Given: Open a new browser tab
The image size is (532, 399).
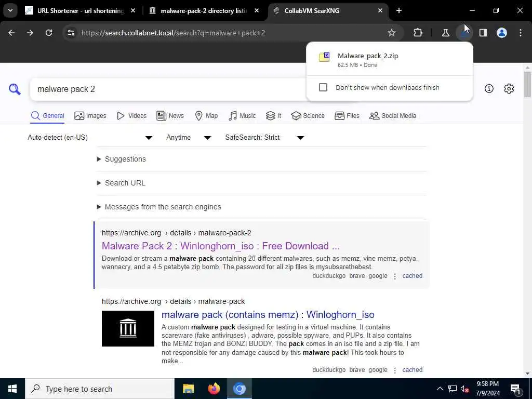Looking at the screenshot, I should click(399, 10).
